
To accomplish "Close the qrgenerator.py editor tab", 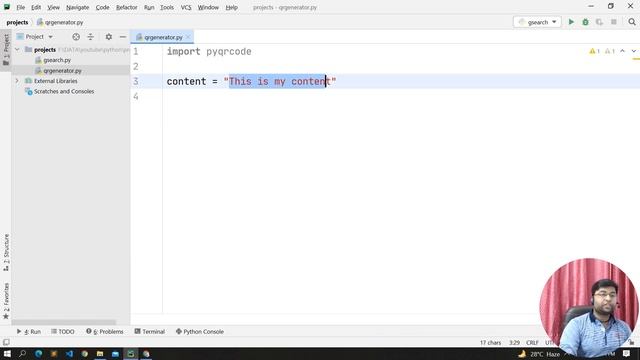I will coord(188,37).
